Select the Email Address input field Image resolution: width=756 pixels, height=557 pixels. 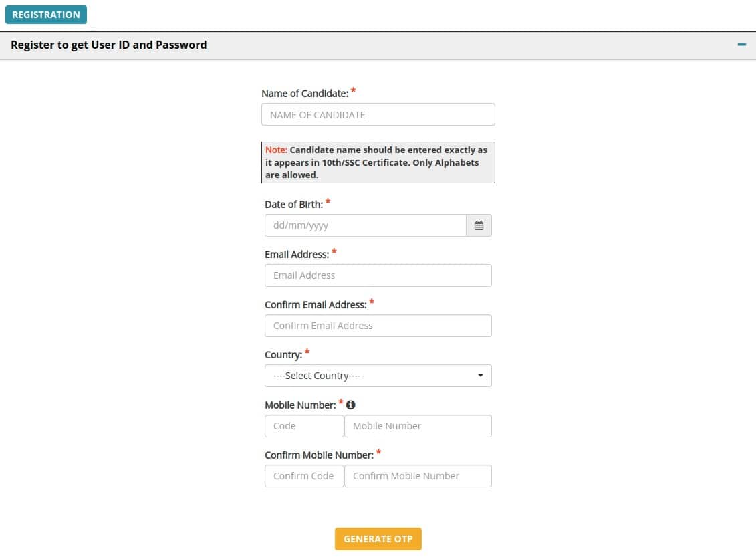coord(378,275)
